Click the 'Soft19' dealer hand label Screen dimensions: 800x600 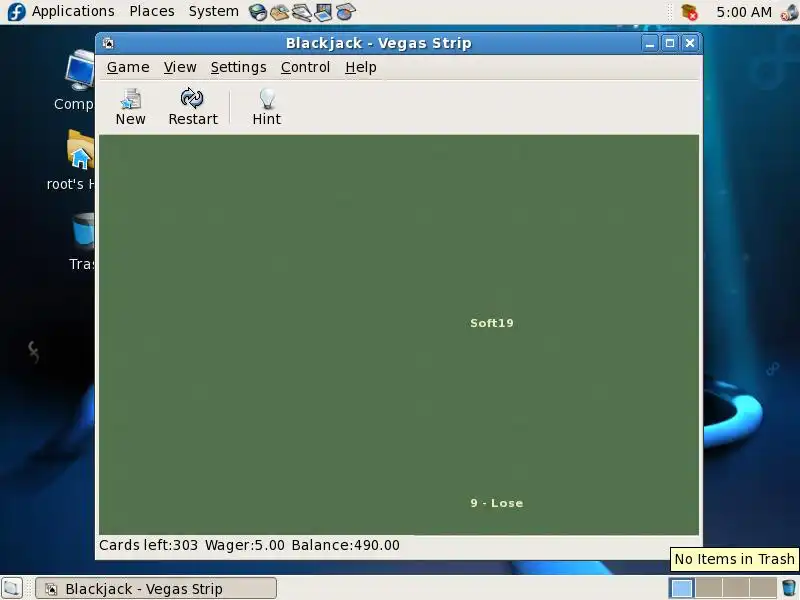tap(492, 323)
